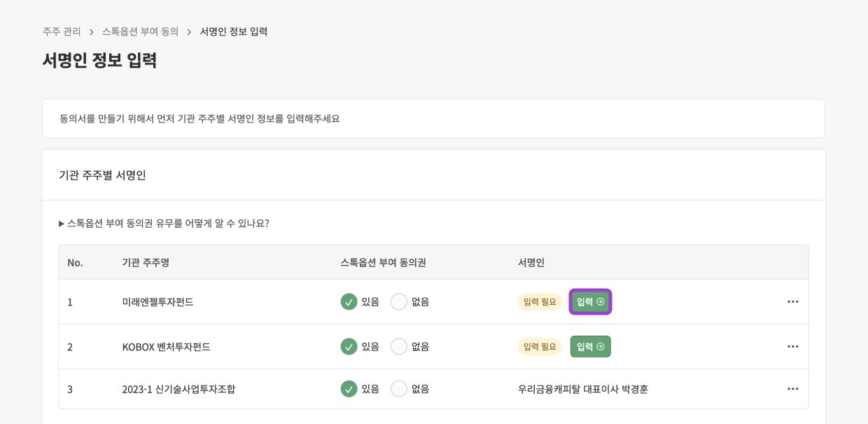Expand the 스톡옵션 부여 동의권 유무 help disclosure
The image size is (868, 424).
click(x=164, y=222)
